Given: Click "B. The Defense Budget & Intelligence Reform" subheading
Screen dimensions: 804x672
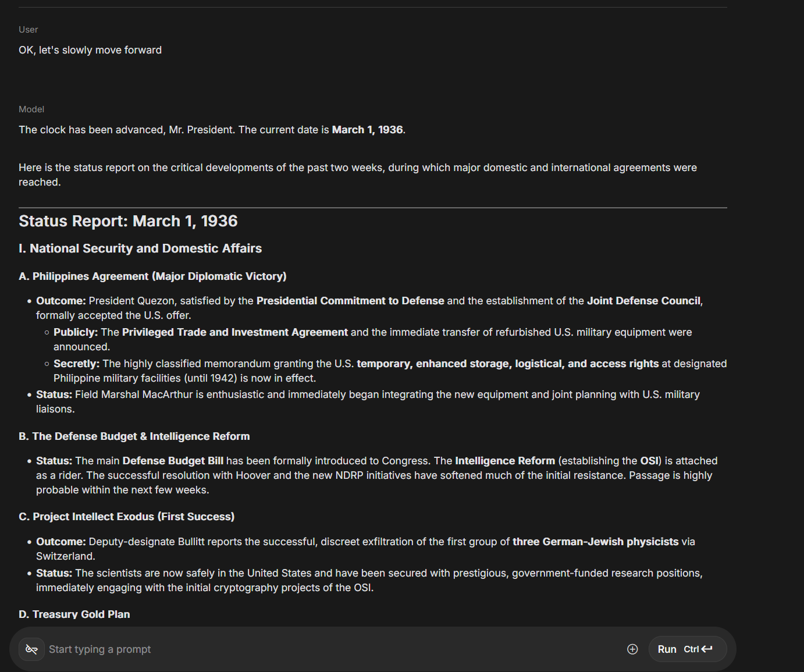Looking at the screenshot, I should [x=134, y=436].
